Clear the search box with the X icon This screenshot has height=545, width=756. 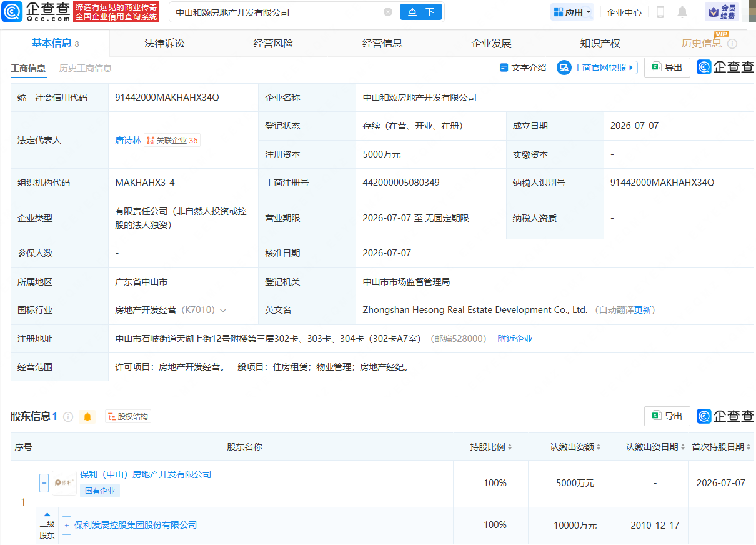click(388, 12)
